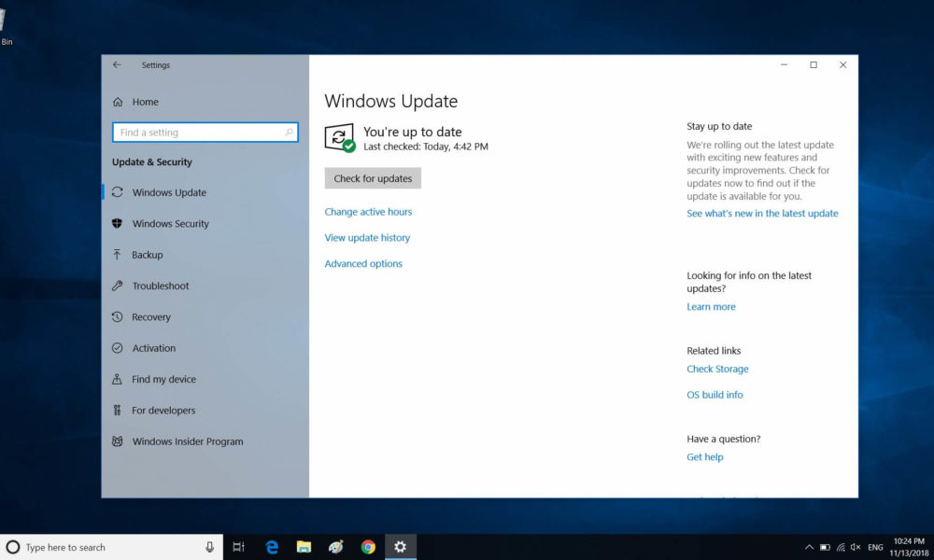Go to Find my device section
Image resolution: width=934 pixels, height=560 pixels.
(205, 379)
